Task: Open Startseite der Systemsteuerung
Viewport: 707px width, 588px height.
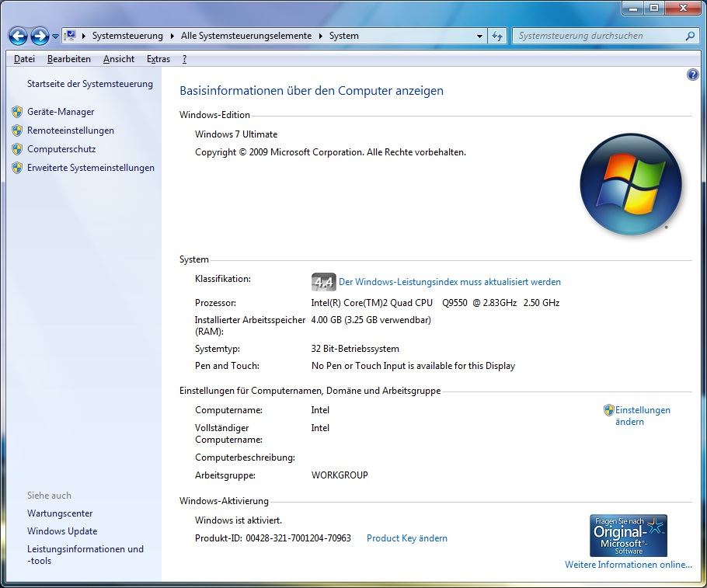Action: (89, 84)
